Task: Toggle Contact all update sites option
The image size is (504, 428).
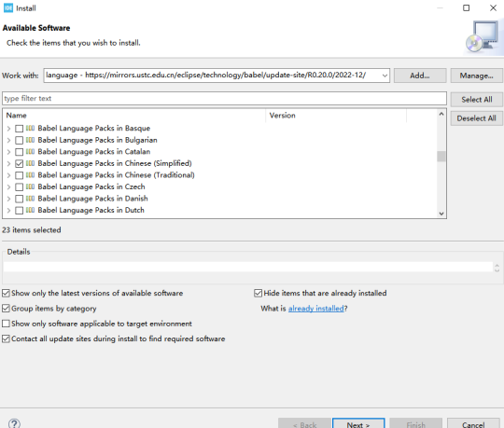Action: [6, 338]
